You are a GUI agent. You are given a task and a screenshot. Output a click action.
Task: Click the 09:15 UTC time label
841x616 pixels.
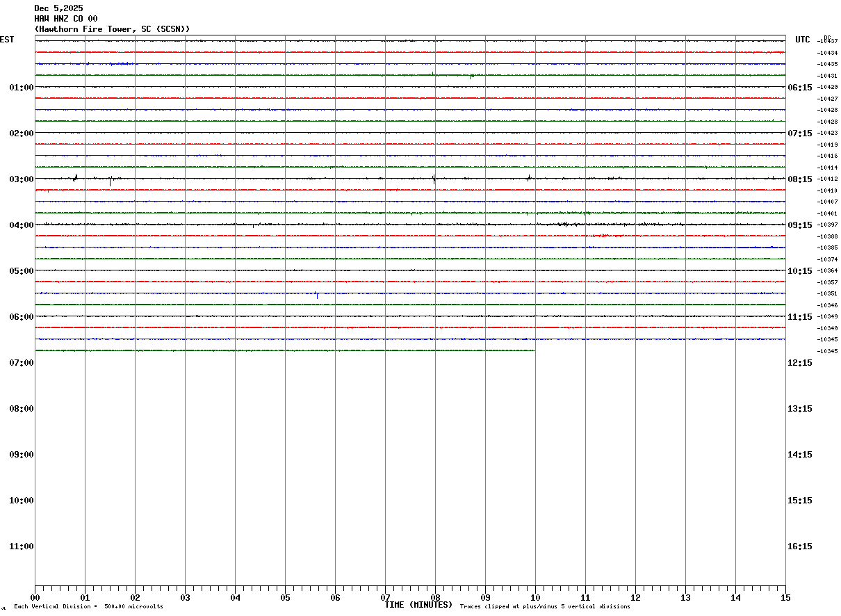pyautogui.click(x=800, y=225)
